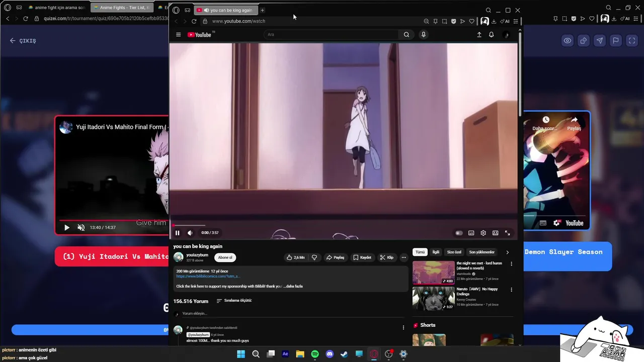Open Spotify from the taskbar
The height and width of the screenshot is (362, 644).
(315, 354)
